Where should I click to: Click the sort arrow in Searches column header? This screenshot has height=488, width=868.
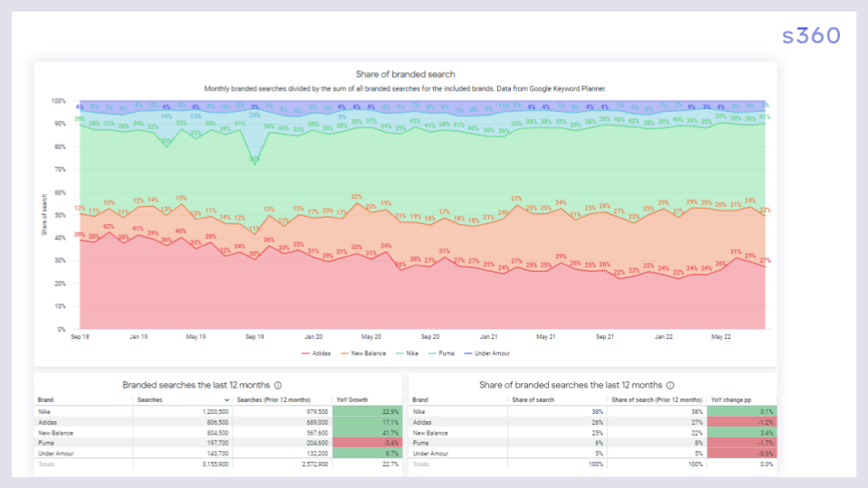pyautogui.click(x=226, y=400)
